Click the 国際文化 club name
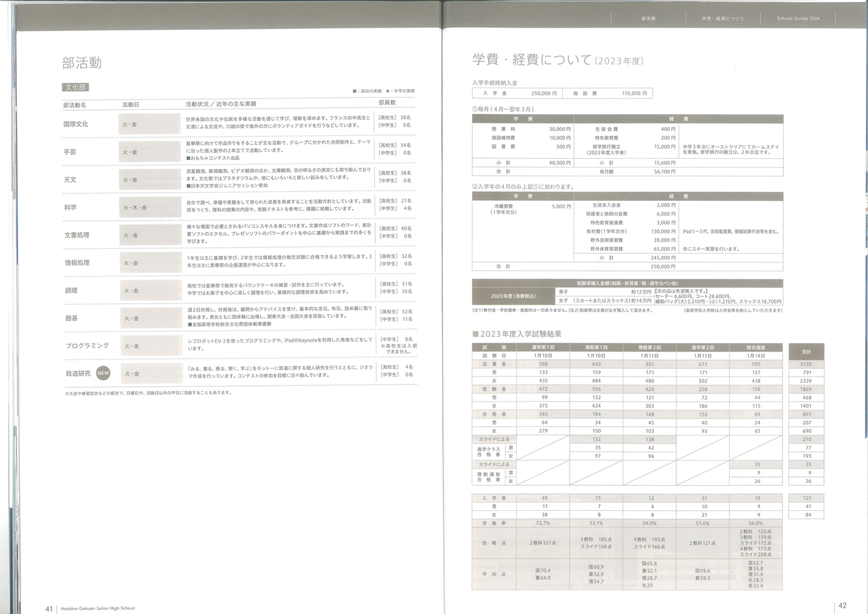Screen dimensions: 868x614 (x=76, y=125)
